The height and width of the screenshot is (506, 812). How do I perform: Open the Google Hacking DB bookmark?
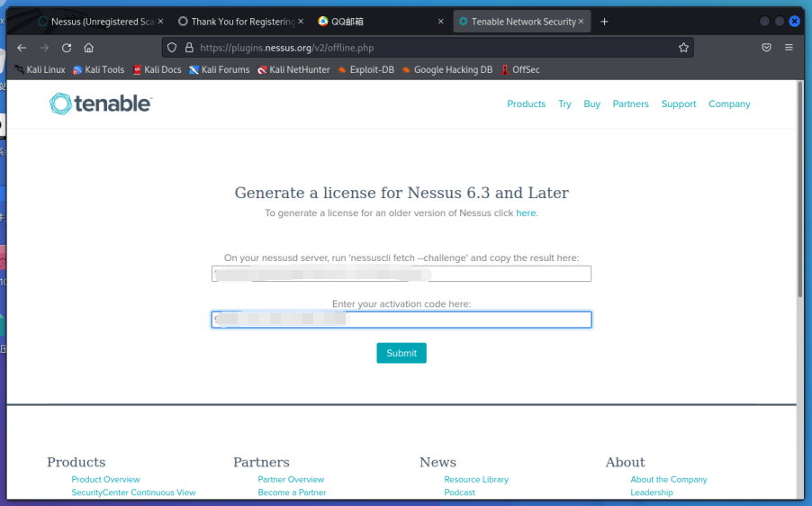[447, 69]
